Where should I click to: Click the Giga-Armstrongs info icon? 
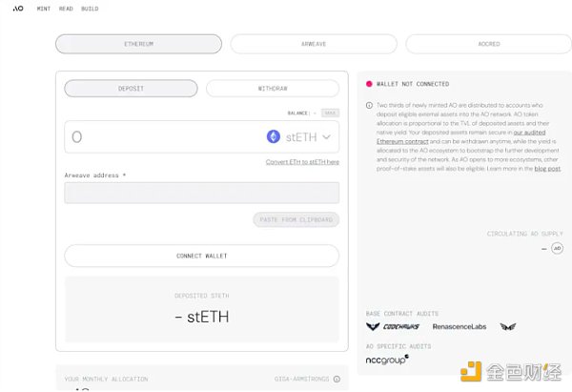337,379
